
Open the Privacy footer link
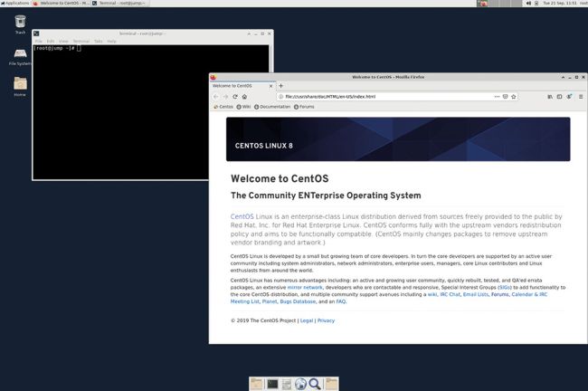click(x=326, y=320)
